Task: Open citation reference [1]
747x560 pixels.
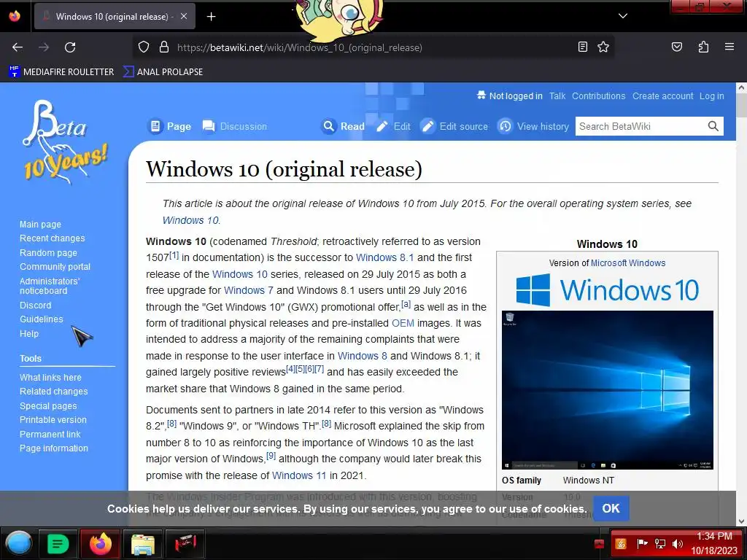Action: coord(174,255)
